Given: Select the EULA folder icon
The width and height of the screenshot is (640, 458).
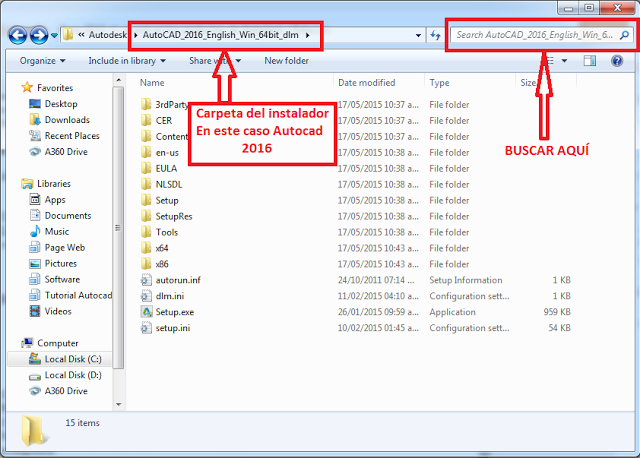Looking at the screenshot, I should (146, 168).
